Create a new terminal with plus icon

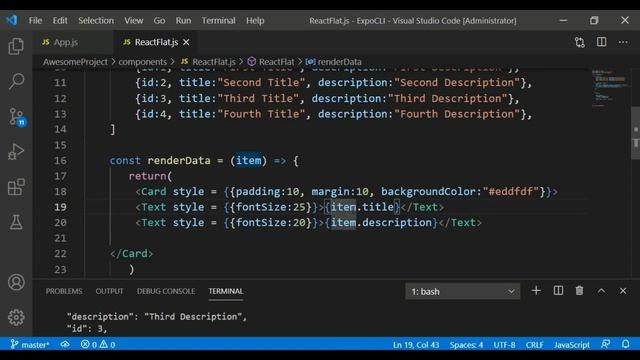536,291
